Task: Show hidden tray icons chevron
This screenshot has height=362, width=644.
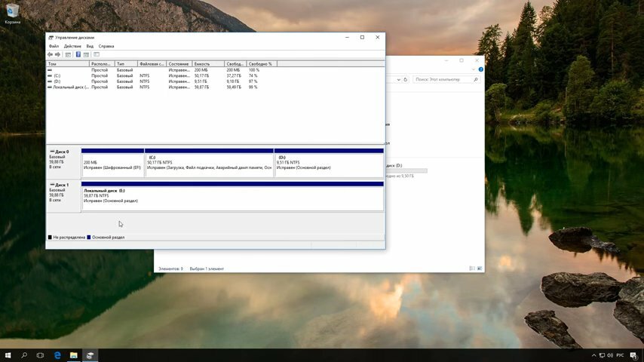Action: click(593, 355)
